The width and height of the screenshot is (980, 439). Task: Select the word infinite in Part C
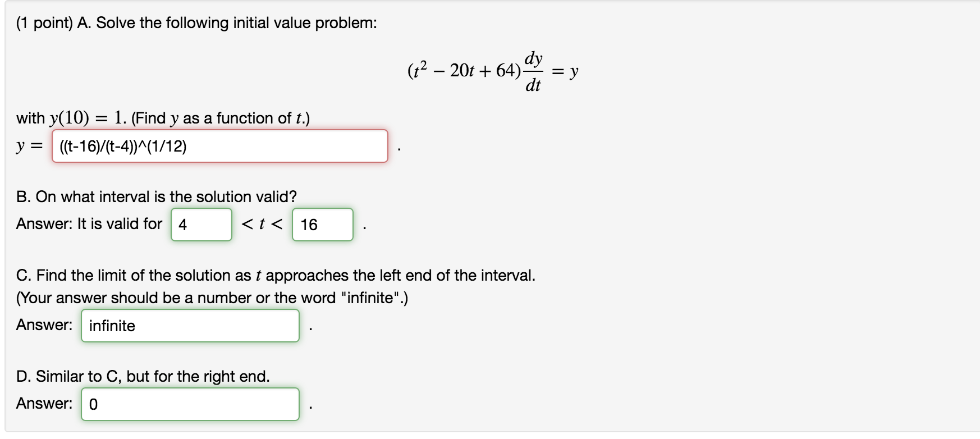112,326
